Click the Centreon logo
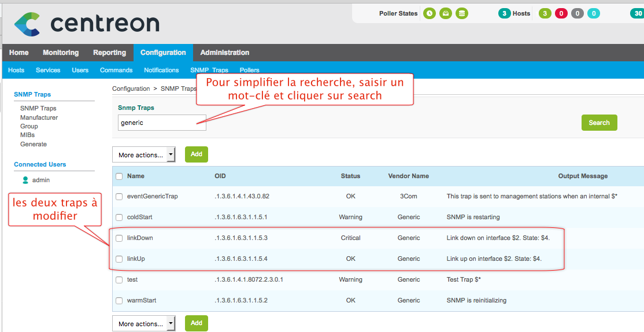Image resolution: width=644 pixels, height=332 pixels. [x=87, y=23]
